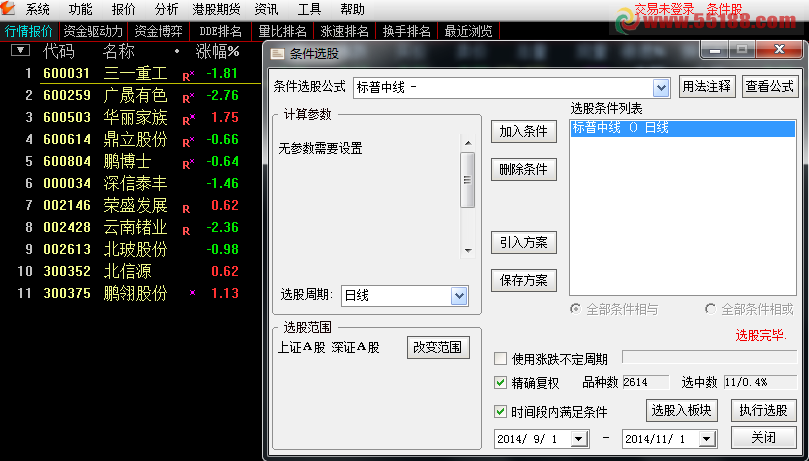Select 全部条件相与 radio button
The image size is (809, 461).
(575, 309)
